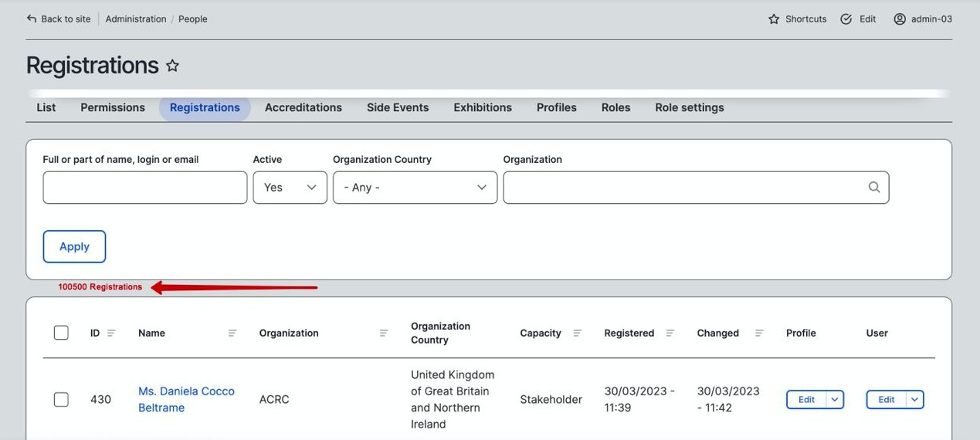980x440 pixels.
Task: Click the Shortcuts star icon in top bar
Action: tap(774, 19)
